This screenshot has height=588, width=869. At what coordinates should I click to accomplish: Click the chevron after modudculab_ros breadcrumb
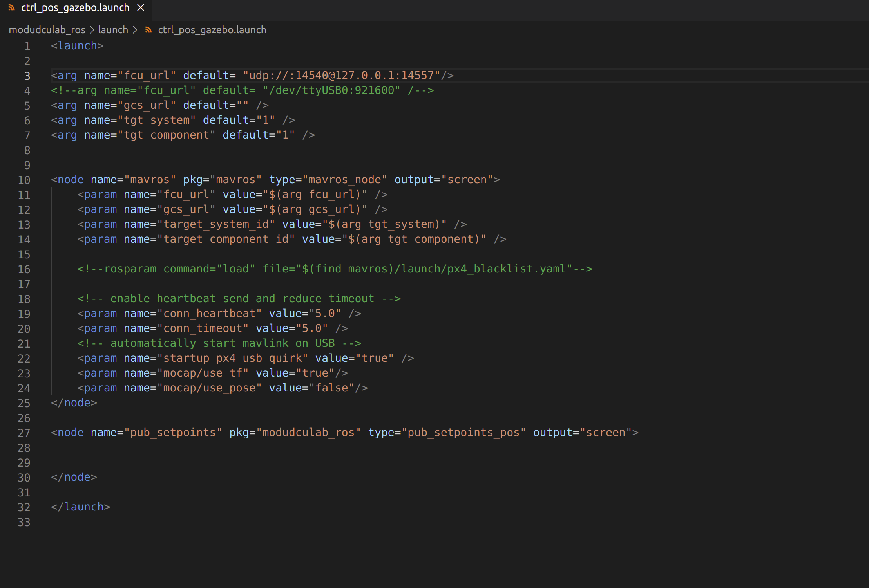click(92, 30)
